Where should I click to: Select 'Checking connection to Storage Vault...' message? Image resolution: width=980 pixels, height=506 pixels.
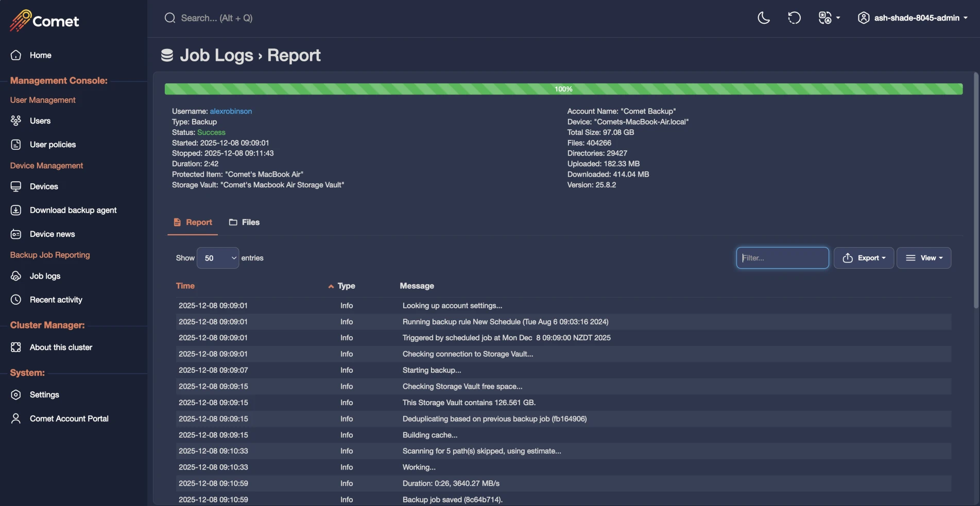pyautogui.click(x=468, y=354)
